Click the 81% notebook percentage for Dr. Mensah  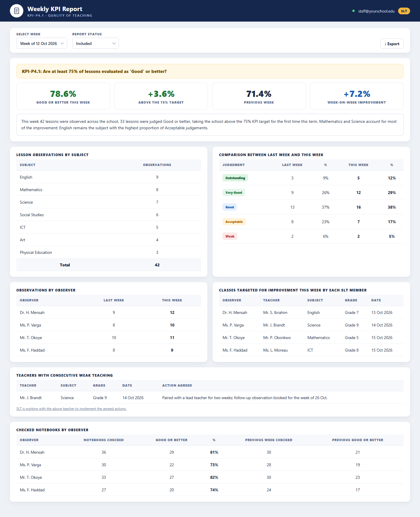tap(214, 452)
